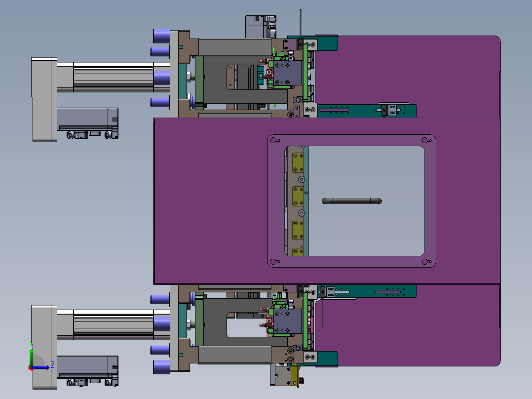Select the large central purple plate
The height and width of the screenshot is (399, 532).
coord(210,201)
